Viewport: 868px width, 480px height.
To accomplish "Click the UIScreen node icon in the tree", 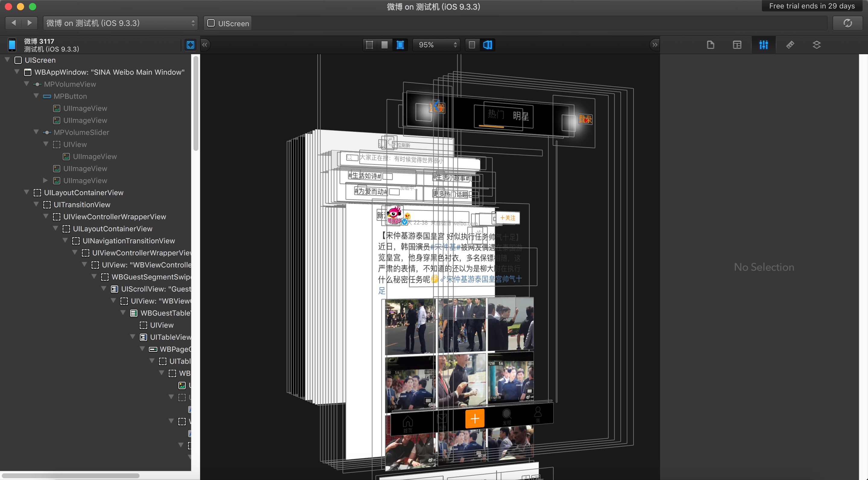I will coord(18,60).
